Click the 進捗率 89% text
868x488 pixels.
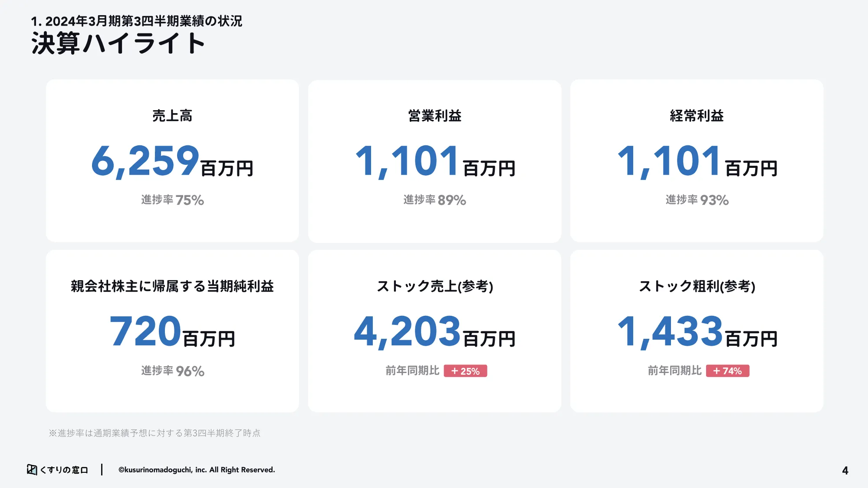point(434,200)
